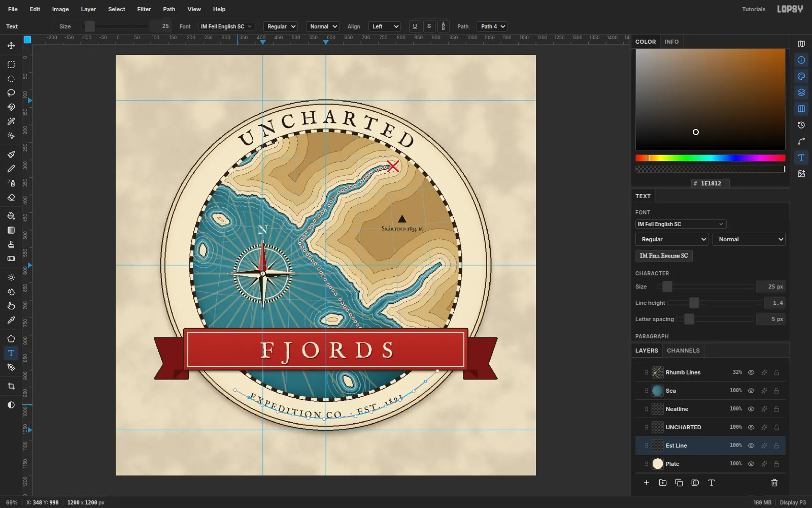Screen dimensions: 812x508
Task: Toggle underline text formatting
Action: click(x=415, y=26)
